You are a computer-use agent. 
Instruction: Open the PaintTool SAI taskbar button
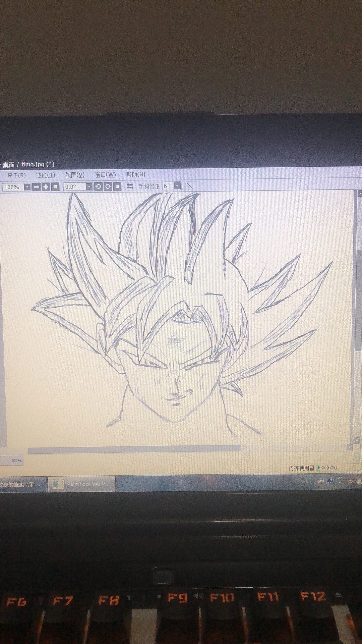(x=82, y=484)
